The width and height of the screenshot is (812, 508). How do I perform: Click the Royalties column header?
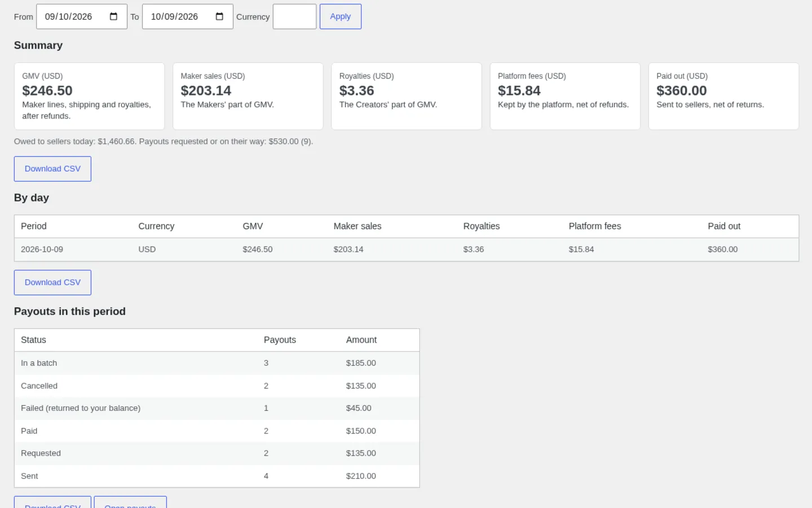pos(482,226)
